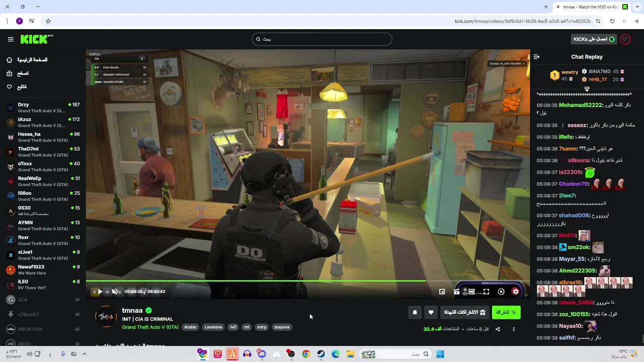
Task: Open browser three-dot menu
Action: coord(7,21)
